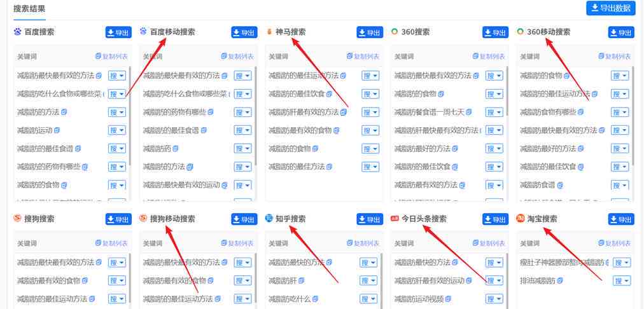Image resolution: width=644 pixels, height=309 pixels.
Task: Click keyword 减脂肪肝最有效的运动 in 今日头条搜索
Action: point(429,280)
